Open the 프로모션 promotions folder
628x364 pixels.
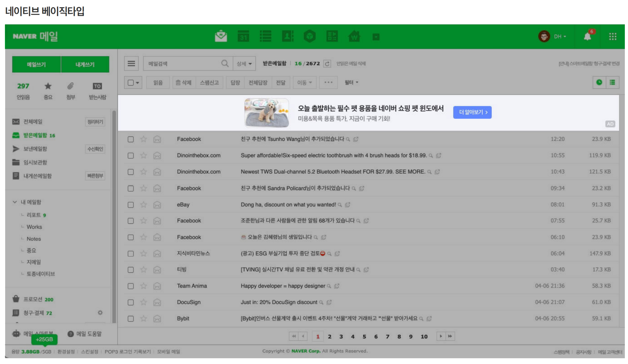point(33,299)
